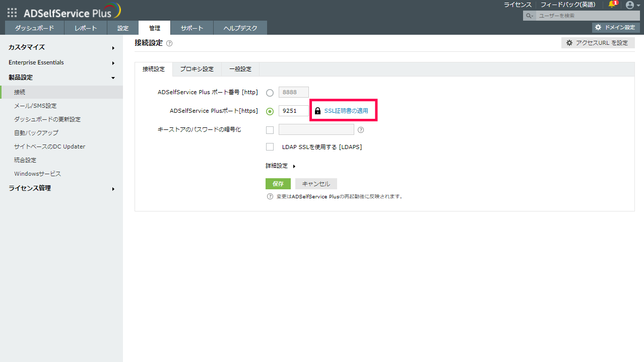
Task: Collapse the 製品設定 sidebar section
Action: 61,78
